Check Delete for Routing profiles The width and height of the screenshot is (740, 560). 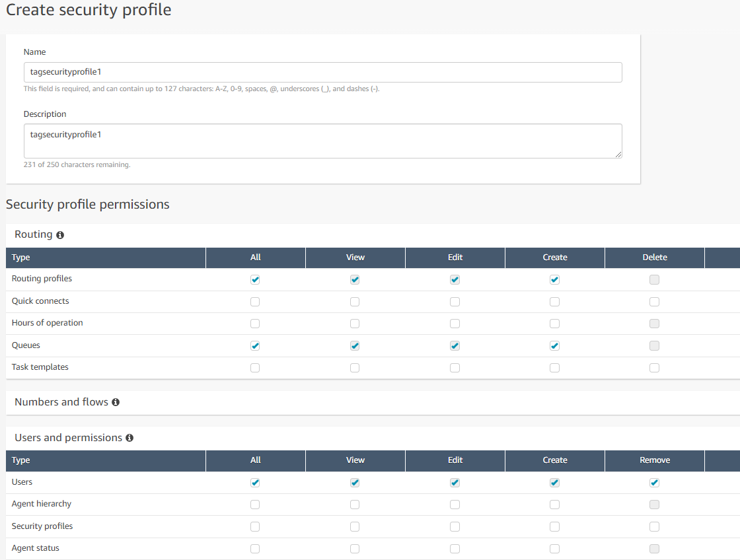point(654,280)
